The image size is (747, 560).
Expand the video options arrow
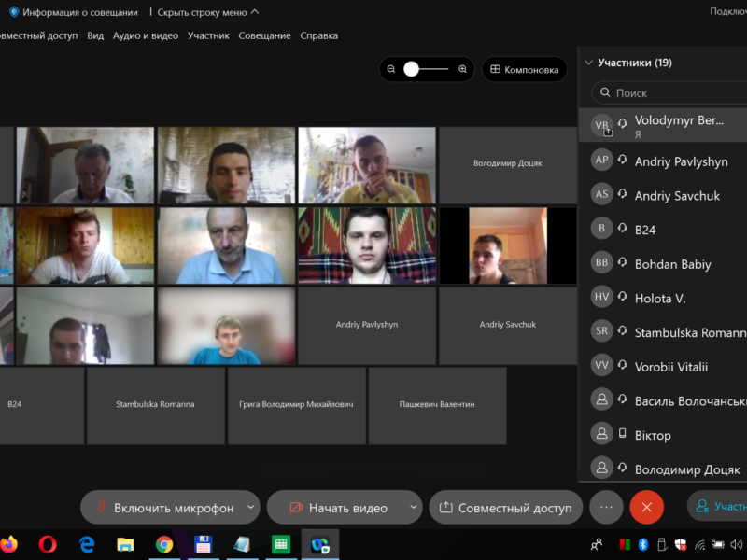[x=414, y=508]
